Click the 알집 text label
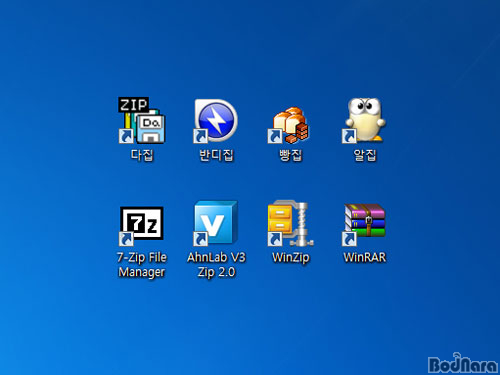This screenshot has height=375, width=500. click(x=365, y=155)
